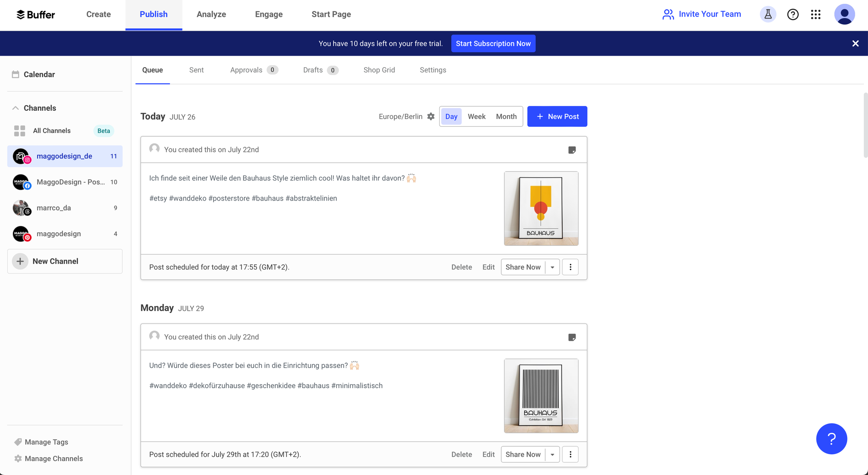Add a note to the July 29 post
868x475 pixels.
[572, 337]
